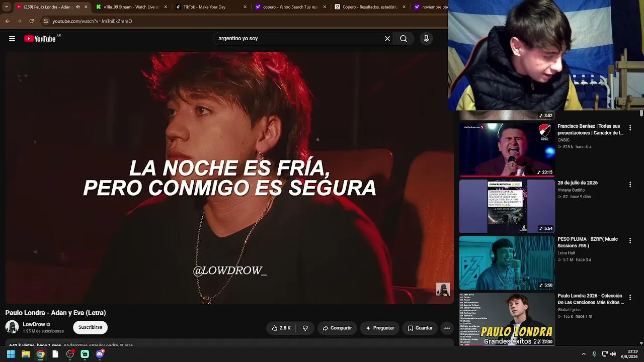Open Francisco Benitez video title

[591, 129]
